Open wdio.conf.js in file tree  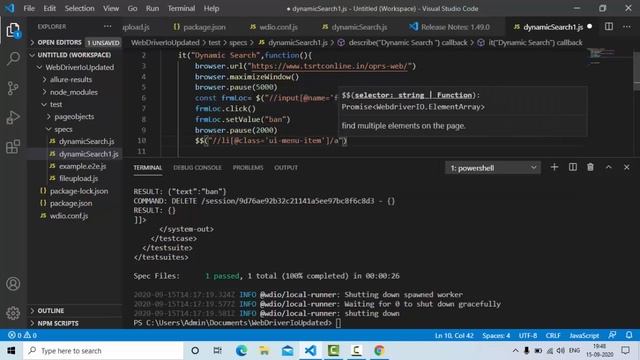coord(69,216)
